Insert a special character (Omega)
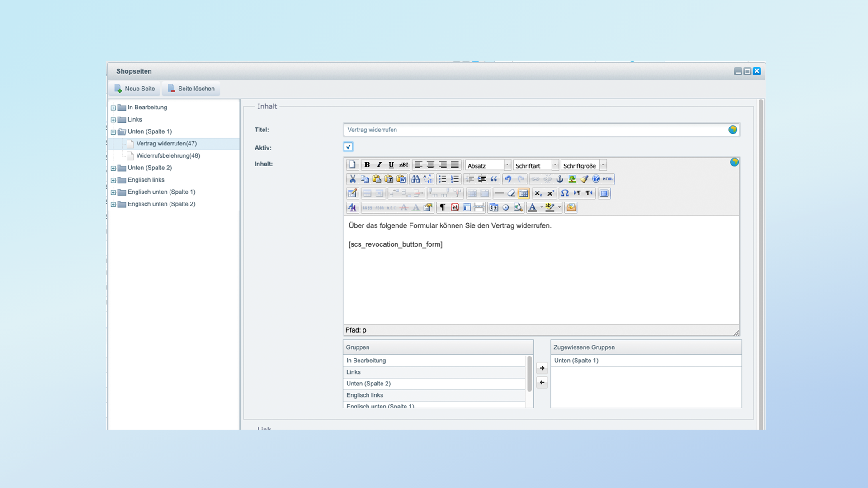868x488 pixels. (x=565, y=193)
